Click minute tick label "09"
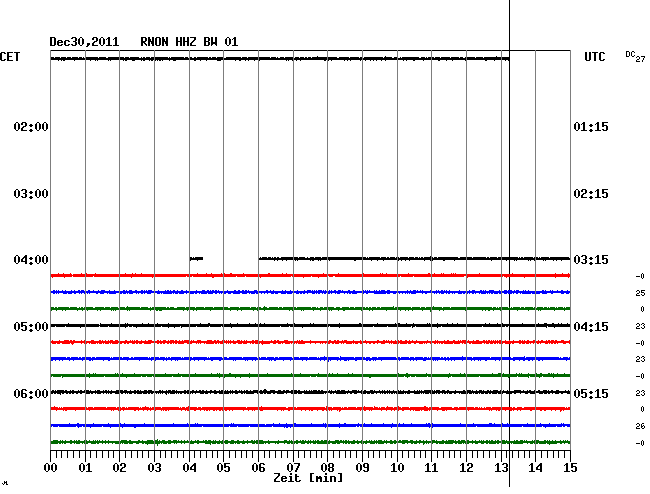The image size is (650, 494). pyautogui.click(x=362, y=468)
